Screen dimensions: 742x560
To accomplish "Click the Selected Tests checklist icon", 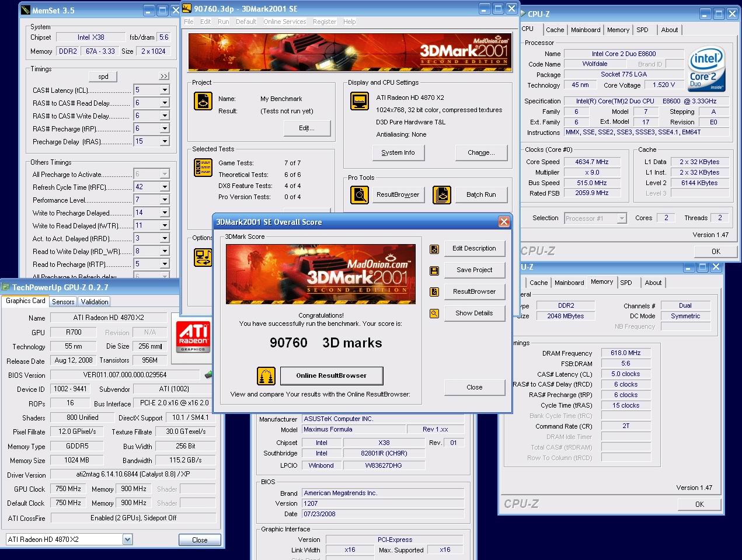I will pos(203,168).
